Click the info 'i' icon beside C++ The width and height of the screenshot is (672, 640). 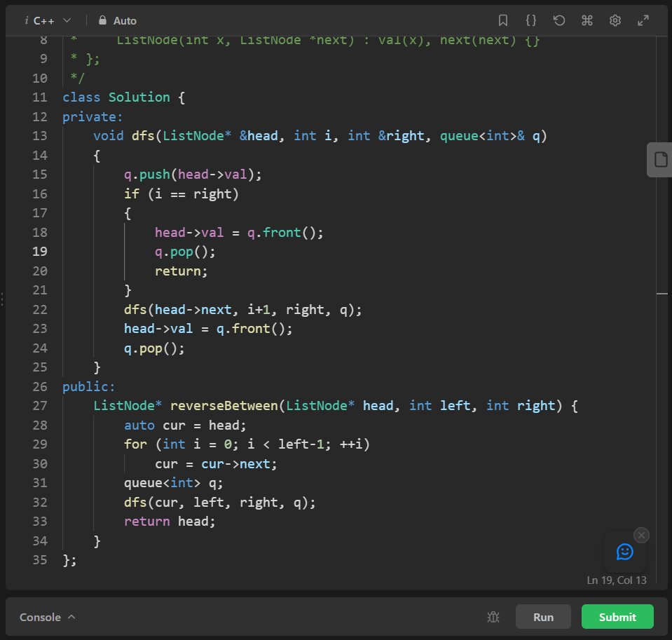click(x=27, y=20)
